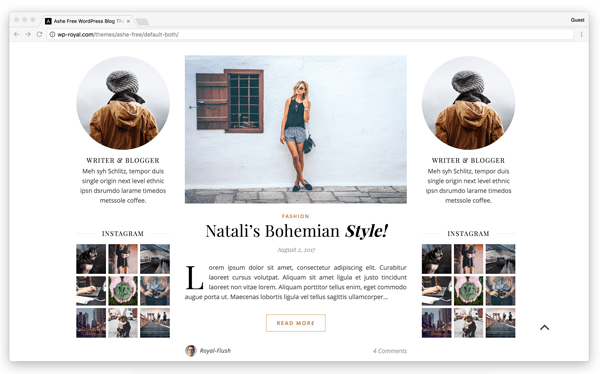Screen dimensions: 600x374
Task: Open the 4 Comments link
Action: tap(390, 351)
